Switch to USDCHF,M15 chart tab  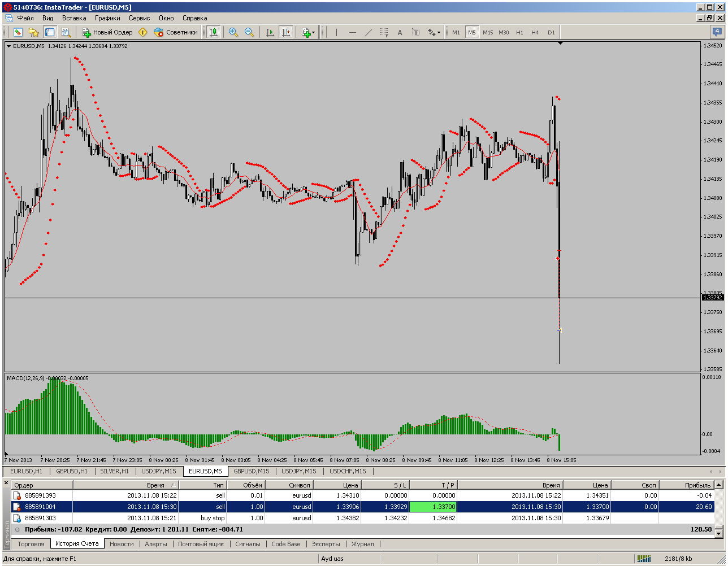[x=348, y=471]
